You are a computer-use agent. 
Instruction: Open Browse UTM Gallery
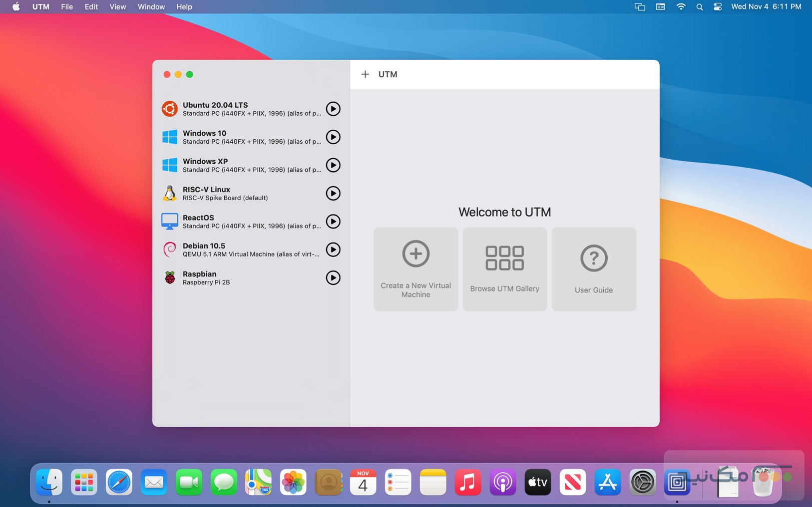pos(504,268)
